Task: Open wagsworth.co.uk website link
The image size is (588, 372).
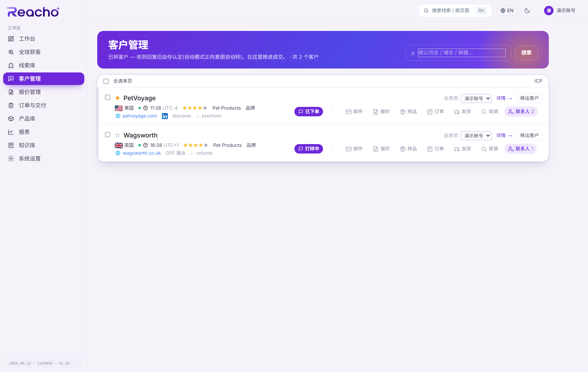Action: (x=142, y=153)
